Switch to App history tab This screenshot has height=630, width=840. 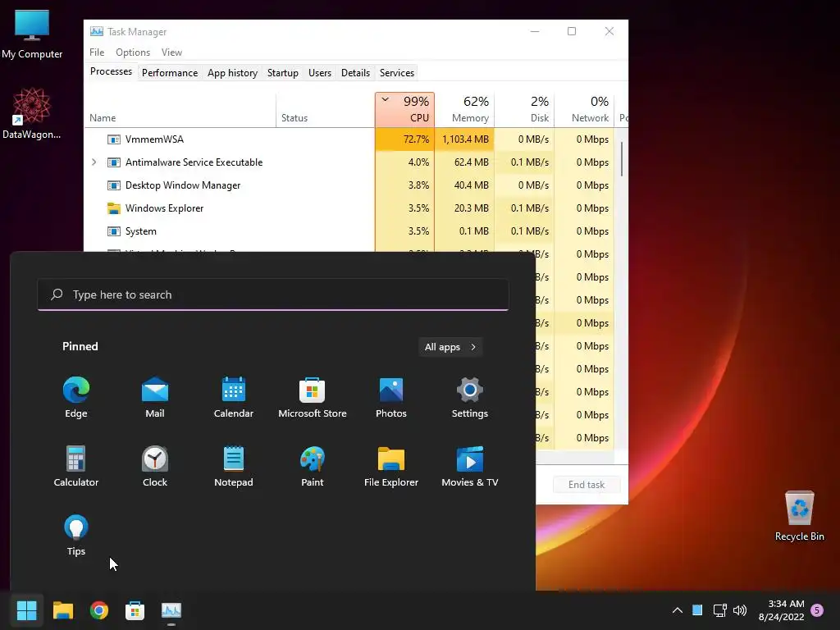coord(232,73)
